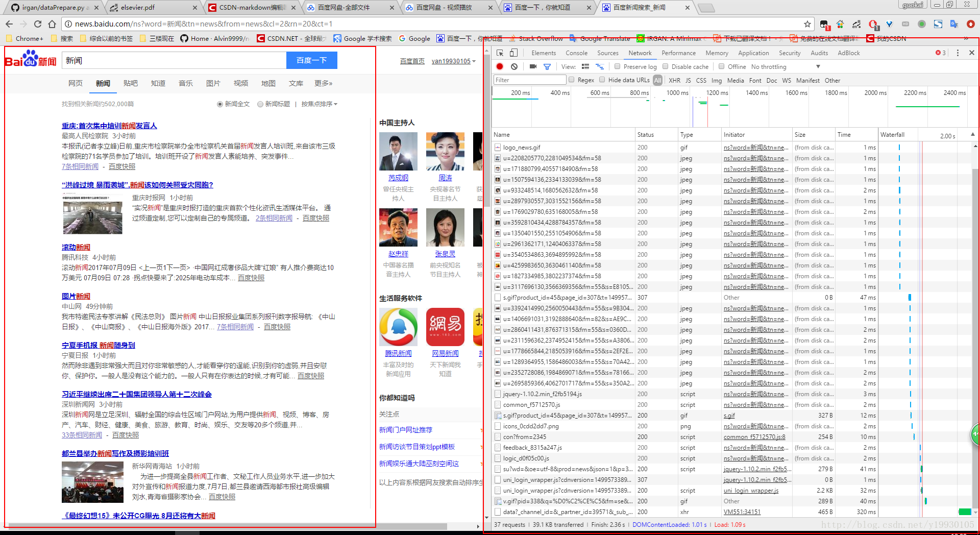Enable the Disable cache checkbox
The image size is (980, 535).
click(x=665, y=66)
